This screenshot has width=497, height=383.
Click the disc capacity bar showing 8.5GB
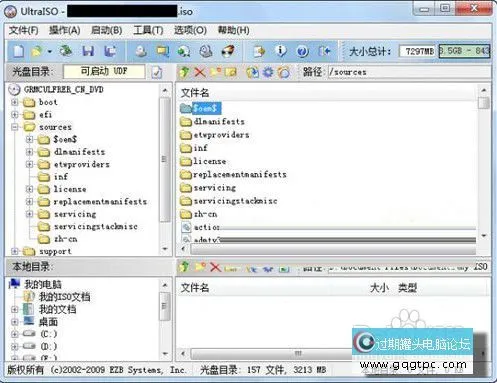[464, 51]
